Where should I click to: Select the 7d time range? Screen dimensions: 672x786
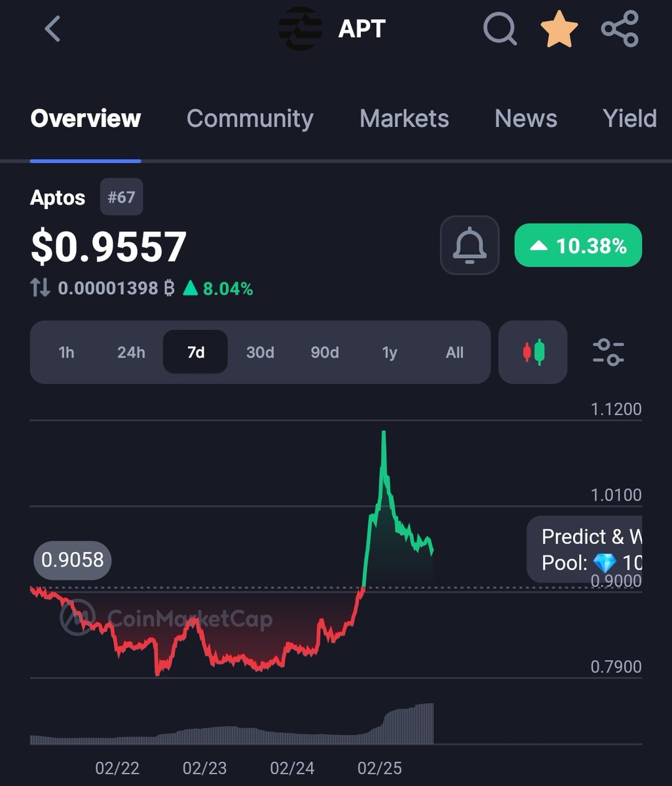(x=195, y=352)
